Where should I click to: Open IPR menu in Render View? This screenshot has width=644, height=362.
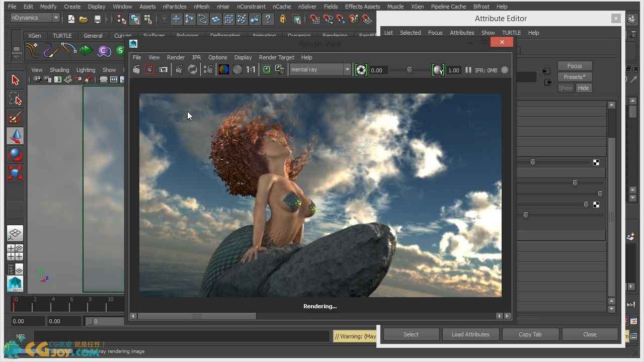(196, 57)
